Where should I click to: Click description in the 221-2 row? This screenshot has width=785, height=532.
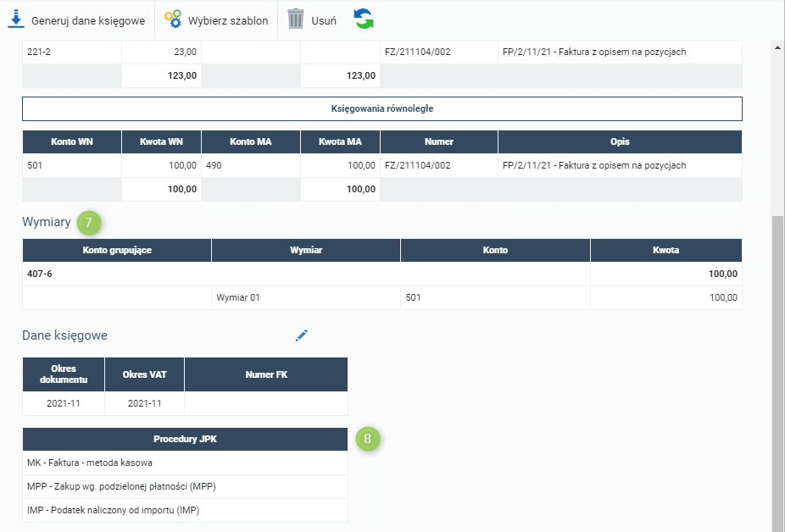point(620,52)
